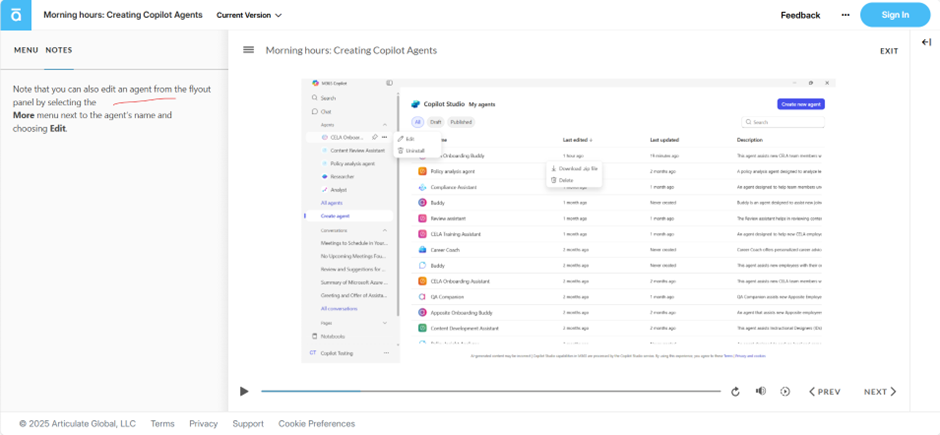Click the M365 Copilot logo in the video
940x435 pixels.
pos(315,83)
